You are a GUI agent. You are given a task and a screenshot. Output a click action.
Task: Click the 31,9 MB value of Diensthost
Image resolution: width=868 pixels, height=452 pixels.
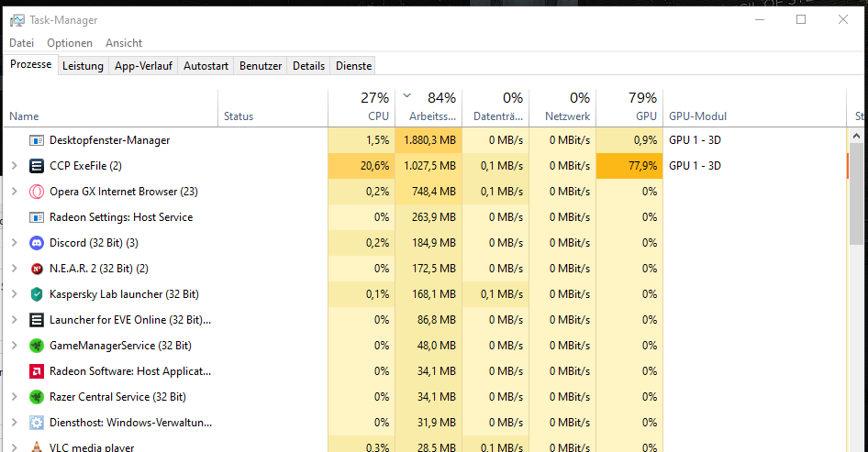[x=437, y=423]
